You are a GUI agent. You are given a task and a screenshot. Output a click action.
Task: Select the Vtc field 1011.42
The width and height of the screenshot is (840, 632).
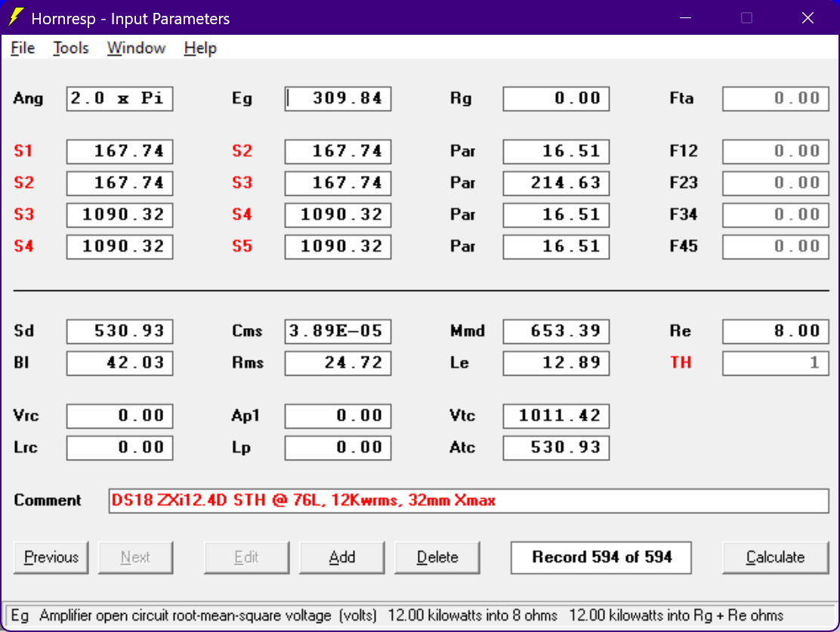556,416
